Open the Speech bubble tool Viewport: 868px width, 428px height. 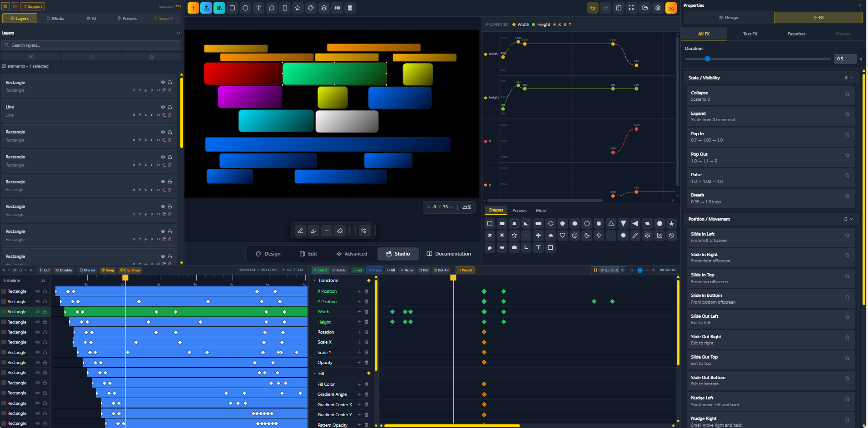pyautogui.click(x=272, y=8)
